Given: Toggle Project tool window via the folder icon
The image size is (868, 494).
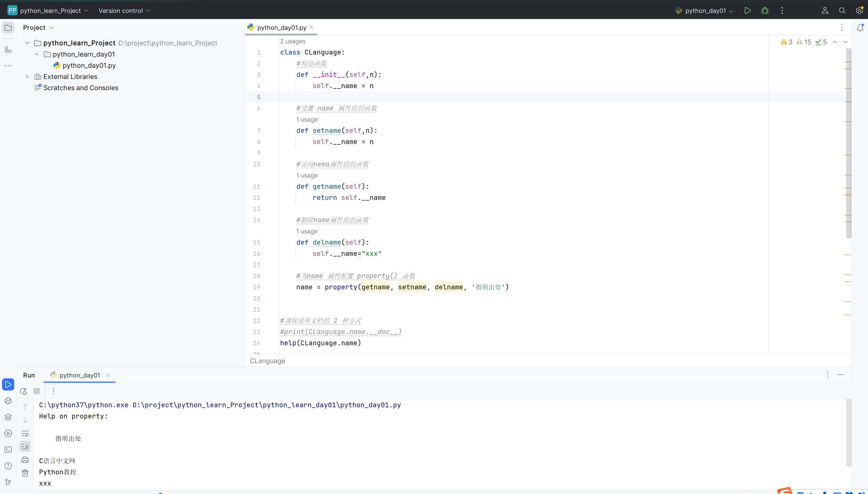Looking at the screenshot, I should coord(8,28).
